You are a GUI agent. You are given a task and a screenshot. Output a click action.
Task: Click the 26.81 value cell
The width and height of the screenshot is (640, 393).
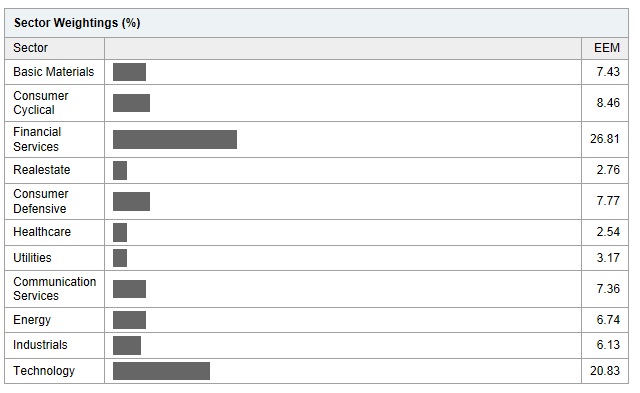coord(604,139)
